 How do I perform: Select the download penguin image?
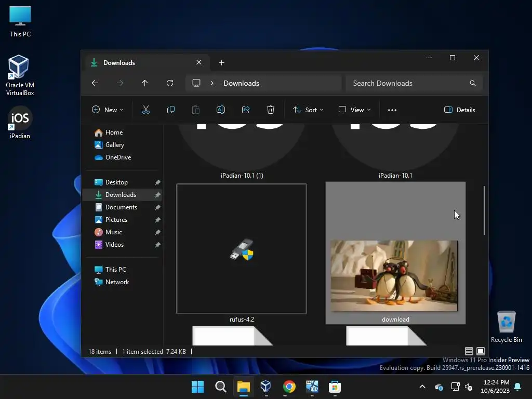click(x=395, y=253)
